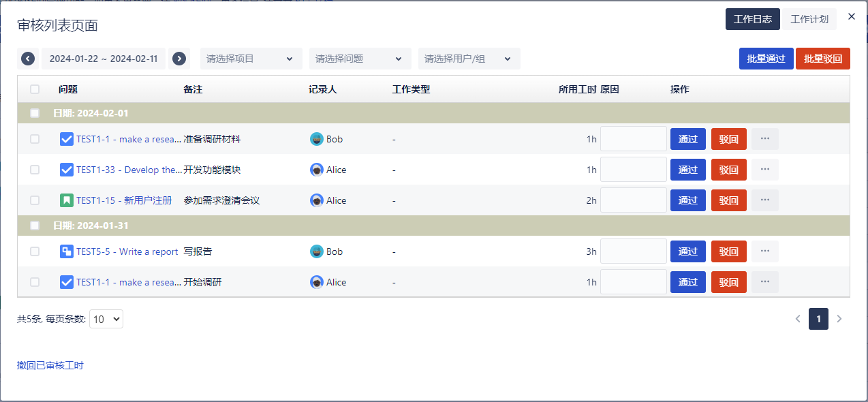Image resolution: width=868 pixels, height=402 pixels.
Task: Open more actions for TEST5-5 row
Action: 764,251
